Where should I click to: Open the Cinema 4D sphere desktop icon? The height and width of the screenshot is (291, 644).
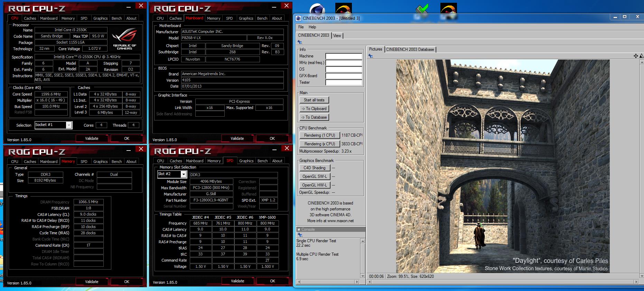coord(317,9)
